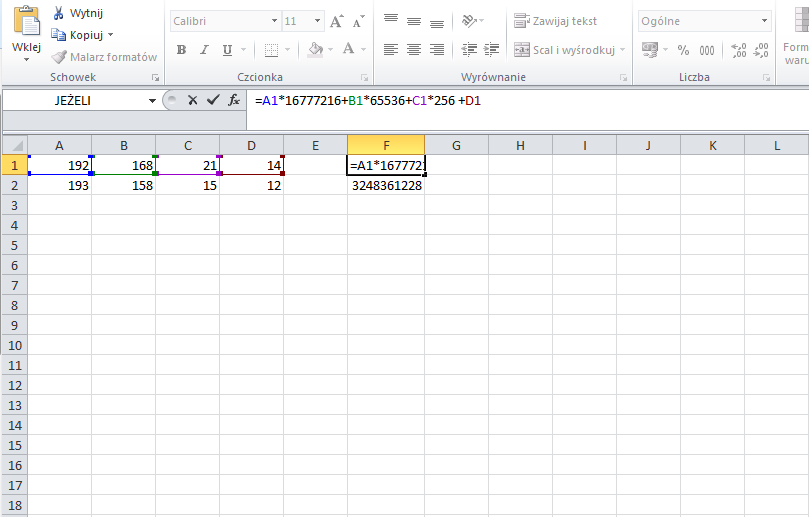Toggle center text horizontally
Image resolution: width=809 pixels, height=517 pixels.
click(414, 50)
